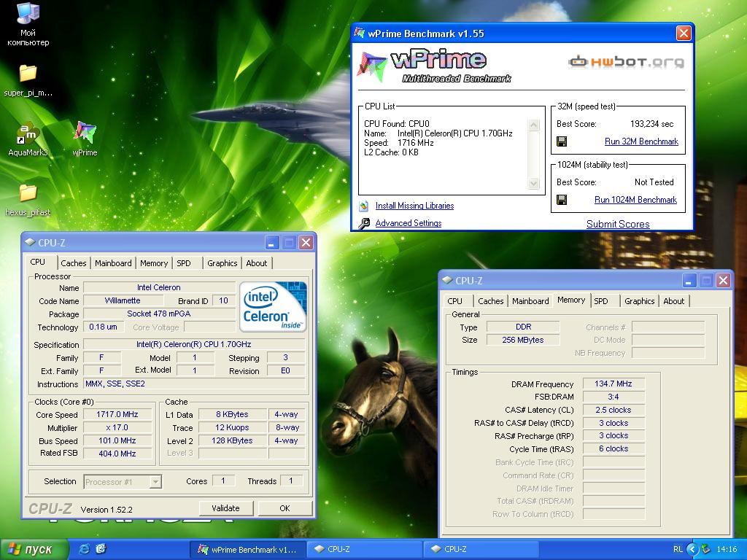747x560 pixels.
Task: Click Submit Scores link in wPrime
Action: [618, 225]
